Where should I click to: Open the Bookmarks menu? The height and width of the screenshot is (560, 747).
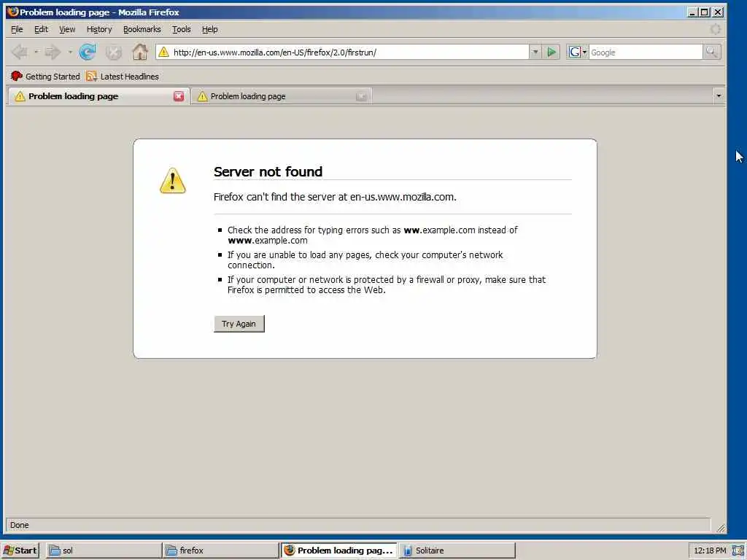(142, 29)
